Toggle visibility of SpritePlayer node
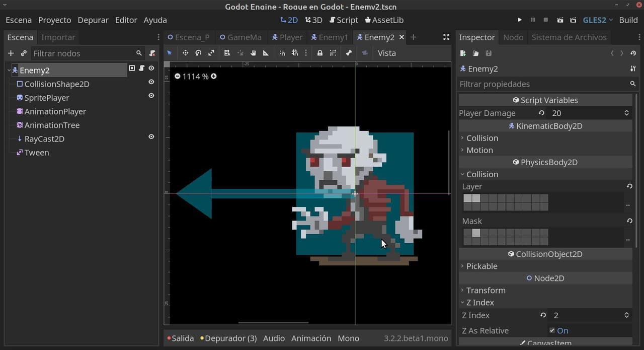Viewport: 644px width, 350px height. pyautogui.click(x=151, y=95)
